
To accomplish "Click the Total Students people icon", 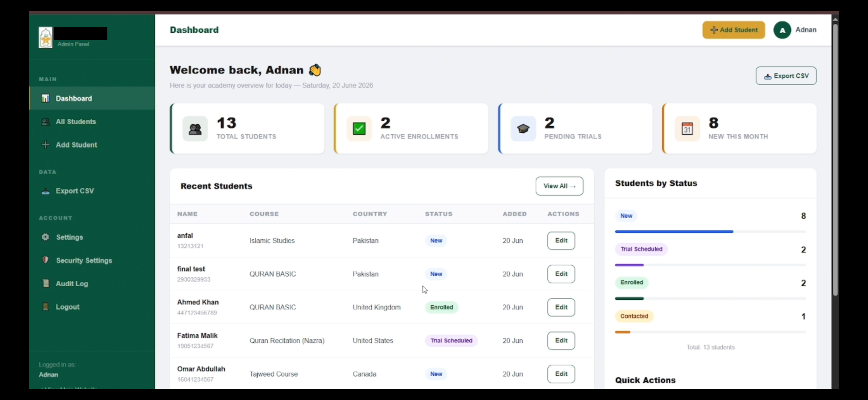I will [195, 129].
